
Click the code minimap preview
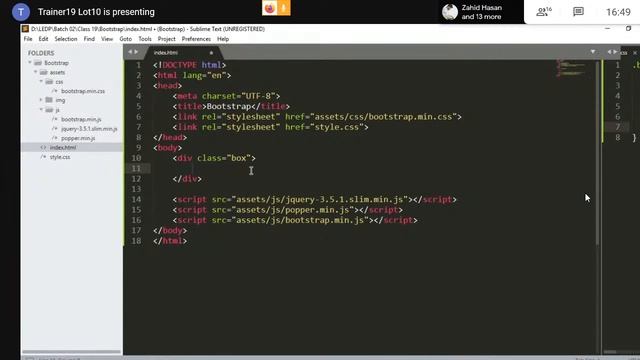point(571,68)
